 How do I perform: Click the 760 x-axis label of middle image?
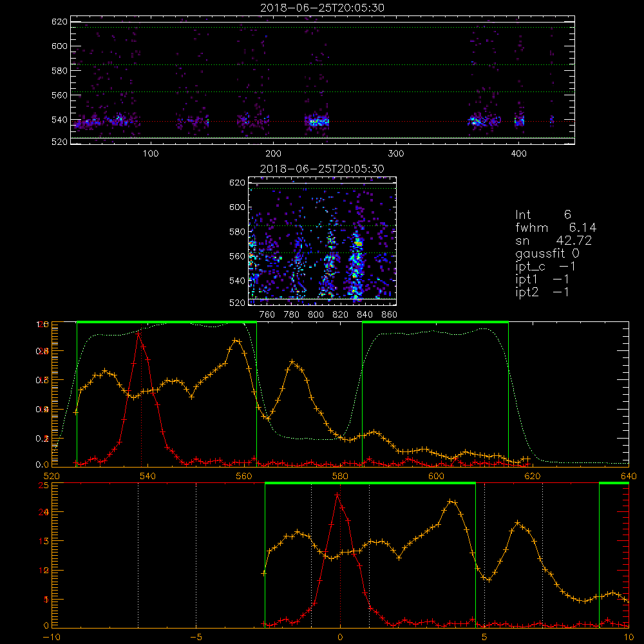pyautogui.click(x=267, y=315)
